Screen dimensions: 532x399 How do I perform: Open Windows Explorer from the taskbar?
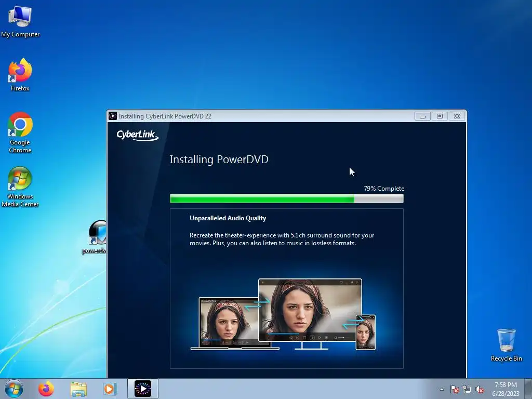pyautogui.click(x=78, y=389)
